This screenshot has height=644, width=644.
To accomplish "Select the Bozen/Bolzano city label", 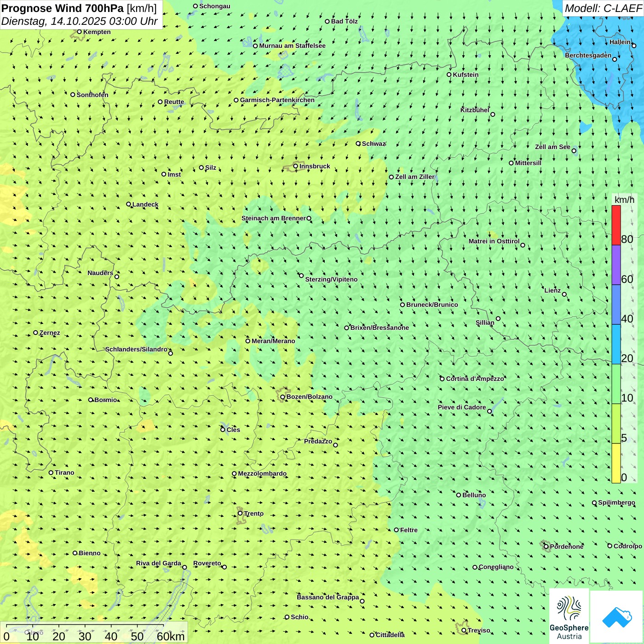I will point(309,397).
